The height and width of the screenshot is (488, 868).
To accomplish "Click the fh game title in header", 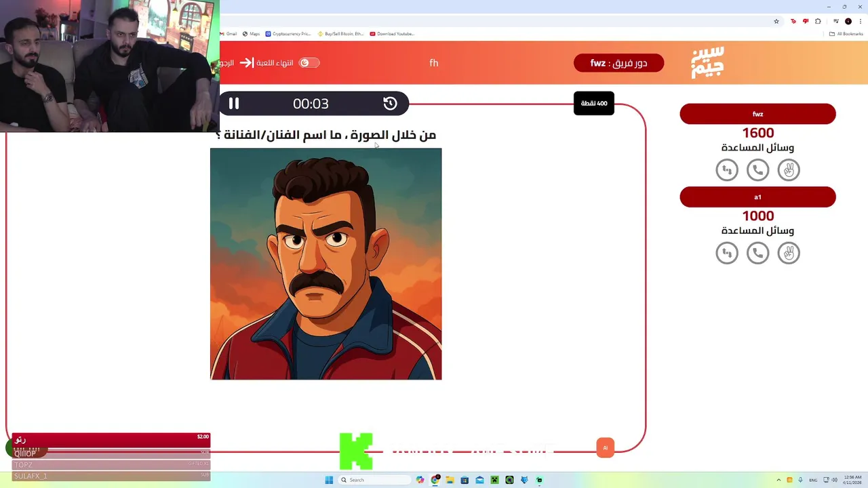I will [434, 63].
